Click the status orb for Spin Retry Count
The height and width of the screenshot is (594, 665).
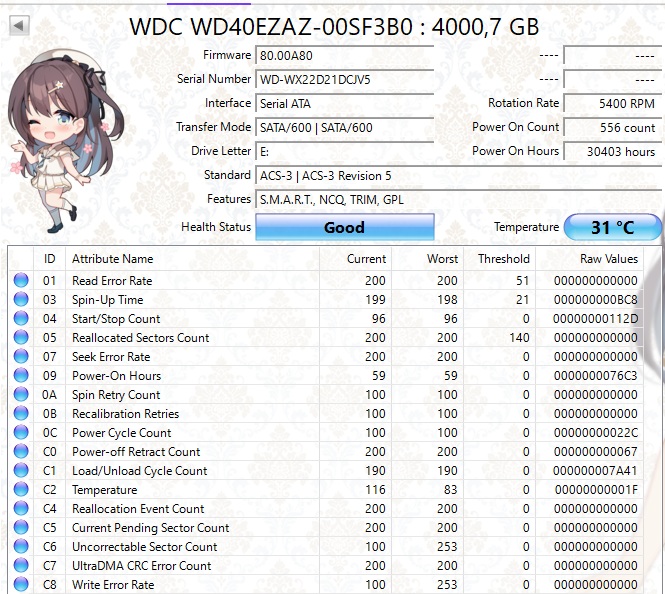pyautogui.click(x=21, y=394)
